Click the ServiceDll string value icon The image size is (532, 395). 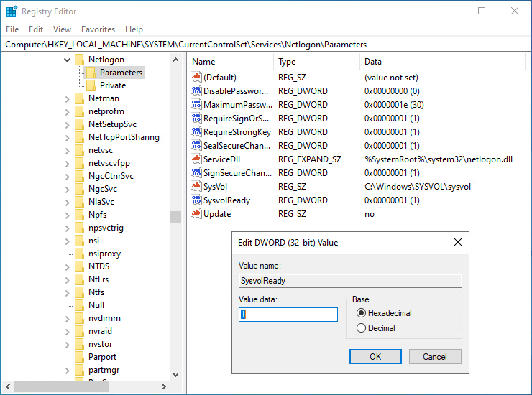click(x=196, y=159)
